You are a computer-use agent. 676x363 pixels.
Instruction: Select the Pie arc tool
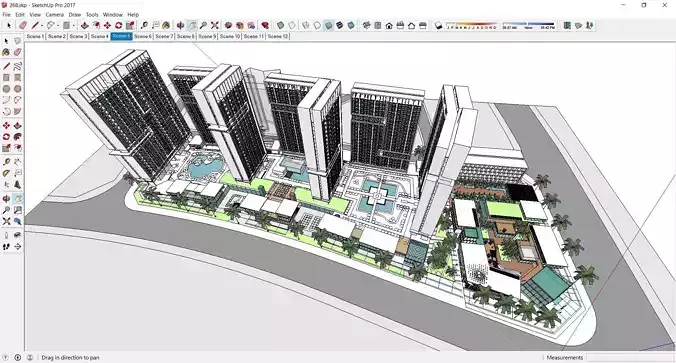(17, 111)
